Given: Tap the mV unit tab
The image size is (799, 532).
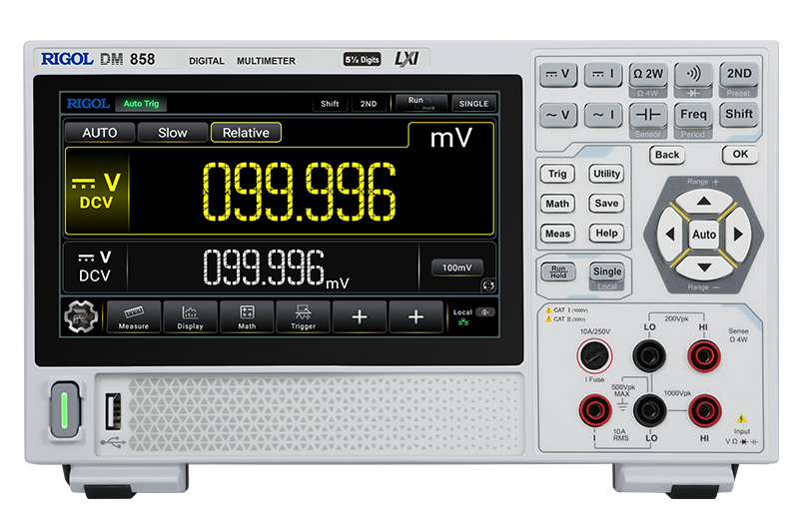Looking at the screenshot, I should click(x=450, y=139).
